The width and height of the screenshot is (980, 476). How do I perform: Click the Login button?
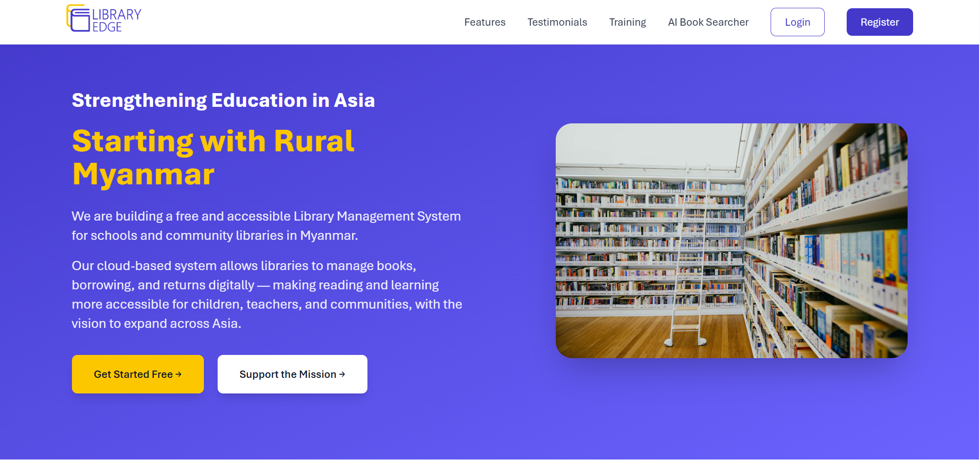coord(798,22)
